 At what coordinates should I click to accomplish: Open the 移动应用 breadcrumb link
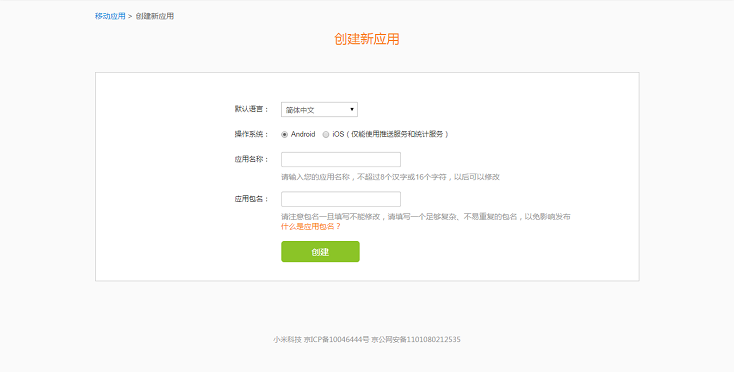pos(110,16)
